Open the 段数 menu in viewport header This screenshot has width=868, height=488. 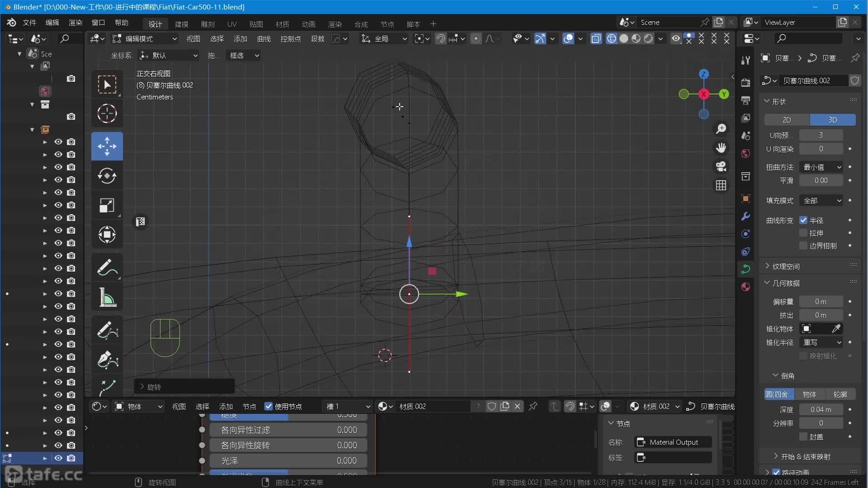318,39
